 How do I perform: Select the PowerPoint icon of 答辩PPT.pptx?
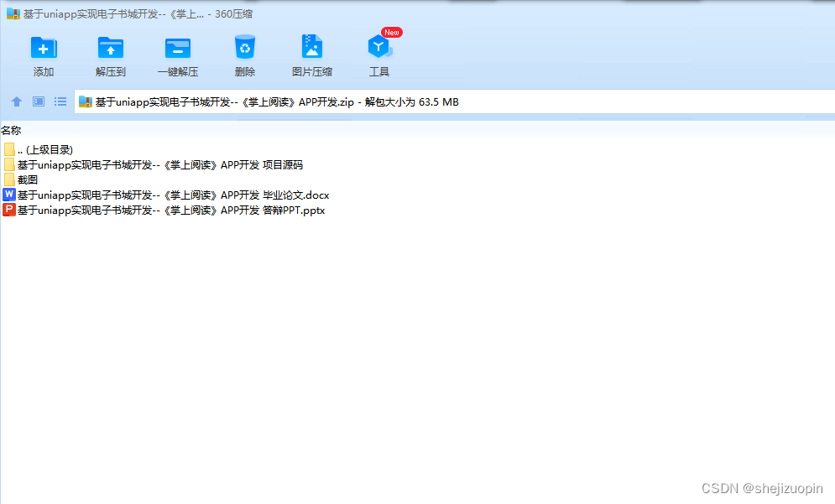coord(9,210)
